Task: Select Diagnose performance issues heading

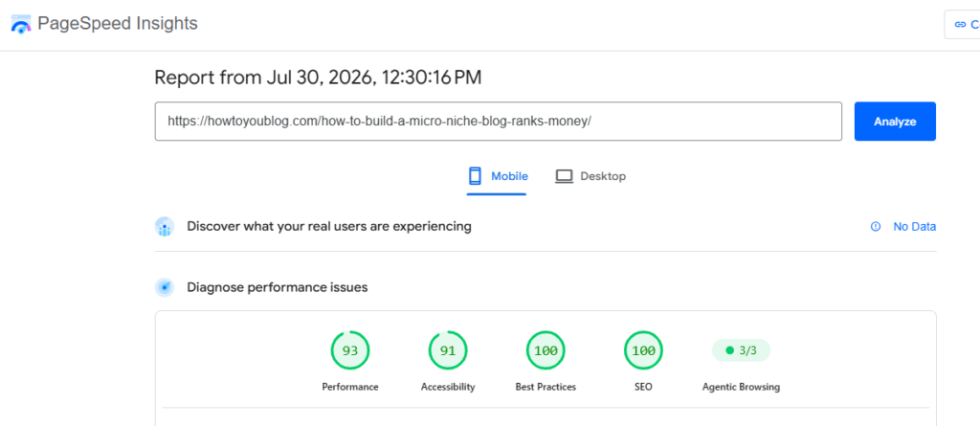Action: [x=278, y=288]
